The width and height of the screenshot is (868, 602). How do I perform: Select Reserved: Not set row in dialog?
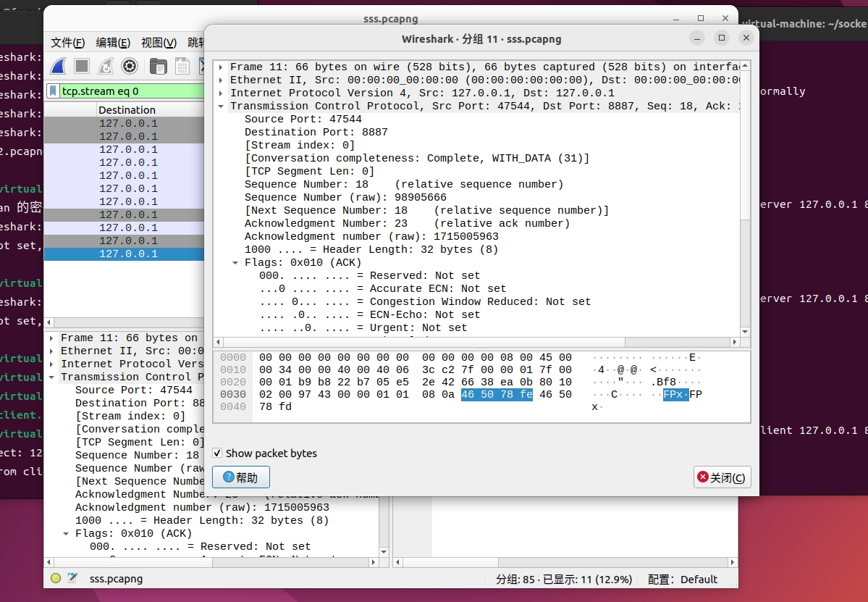(x=369, y=276)
